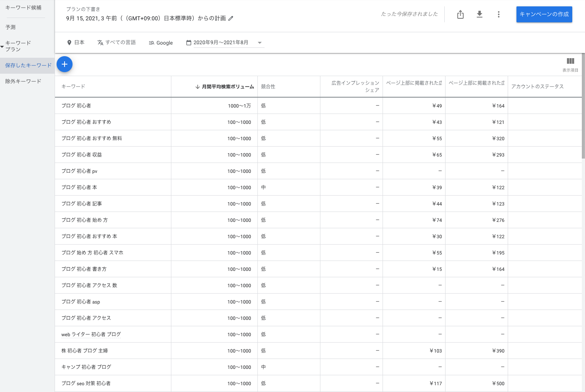Select keyword キャンプ 初心者 ブログ

(x=86, y=367)
